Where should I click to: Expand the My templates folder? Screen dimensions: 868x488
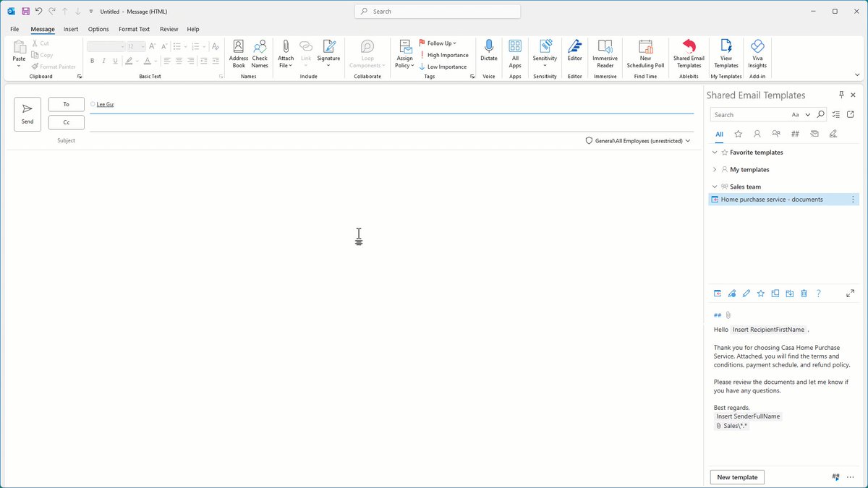pyautogui.click(x=715, y=169)
